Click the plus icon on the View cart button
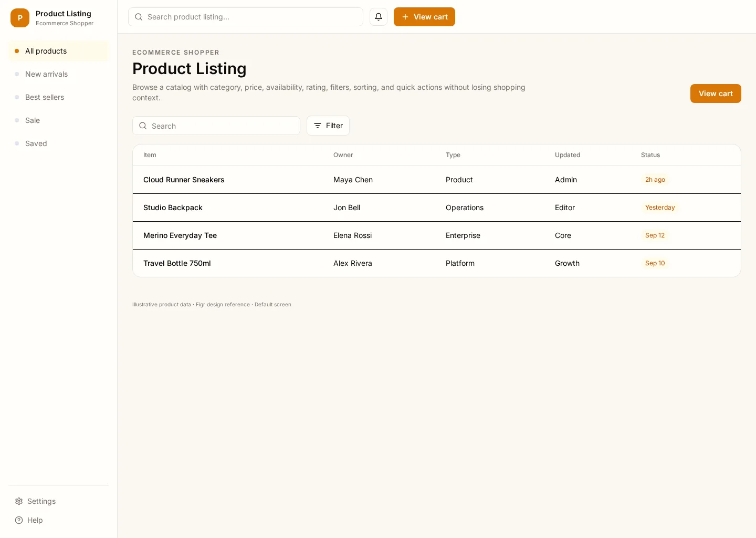This screenshot has height=538, width=756. (405, 17)
